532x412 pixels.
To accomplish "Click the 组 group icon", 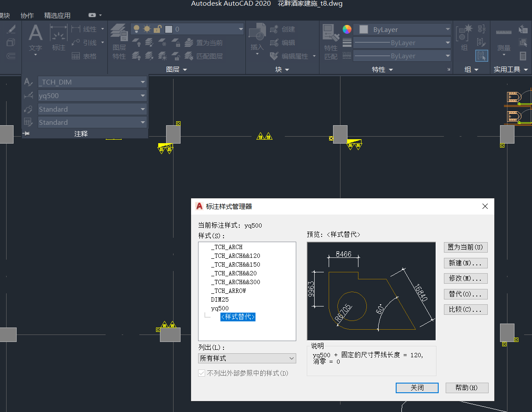I will 464,33.
